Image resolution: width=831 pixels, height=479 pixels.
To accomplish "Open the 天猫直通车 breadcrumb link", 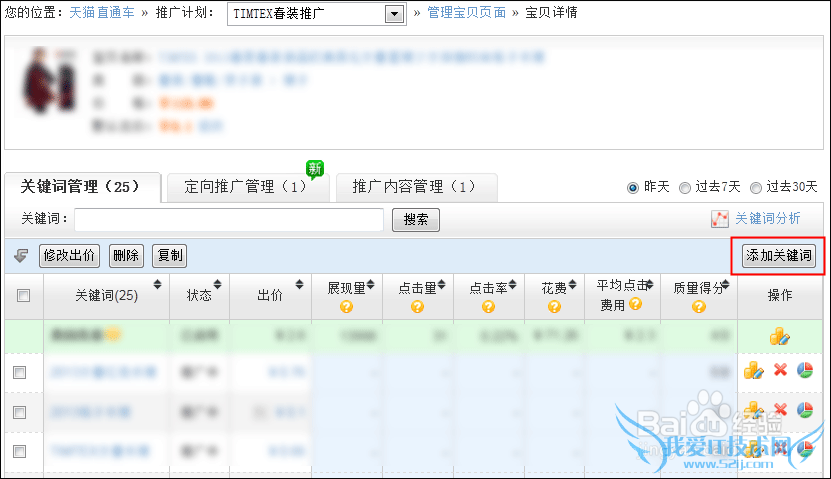I will tap(102, 13).
